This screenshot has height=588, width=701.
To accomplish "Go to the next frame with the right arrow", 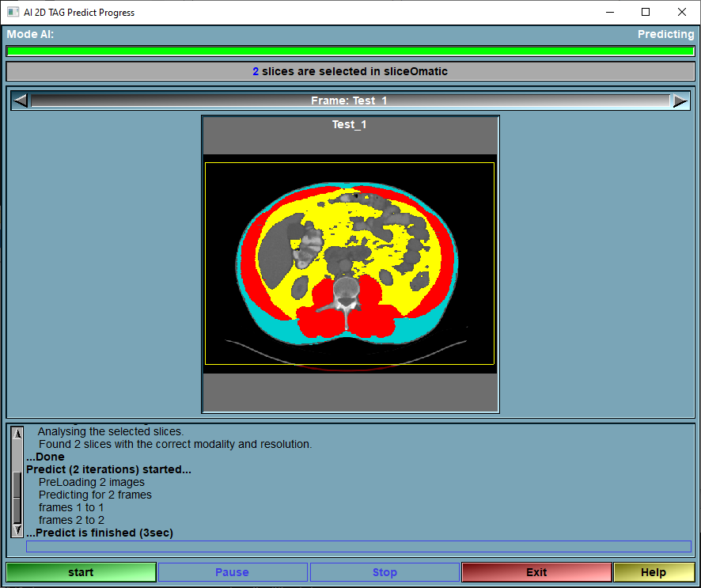I will 680,101.
